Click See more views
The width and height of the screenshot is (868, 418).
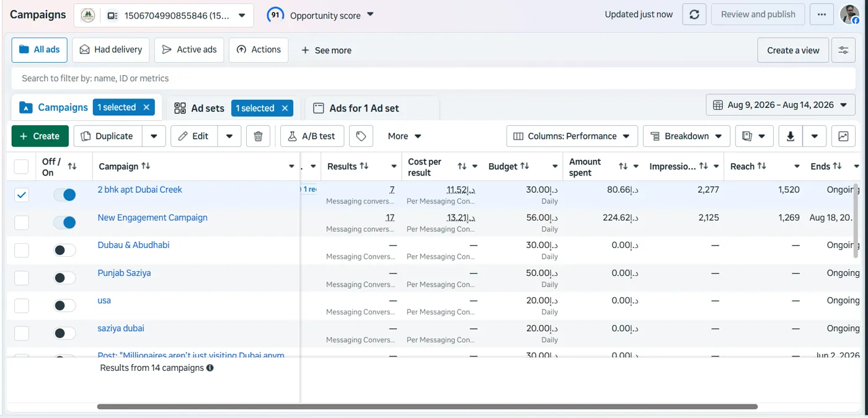[326, 50]
